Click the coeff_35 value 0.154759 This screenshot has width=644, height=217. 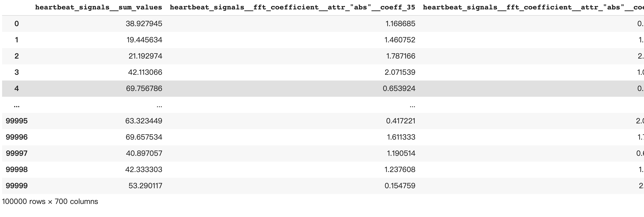tap(400, 186)
